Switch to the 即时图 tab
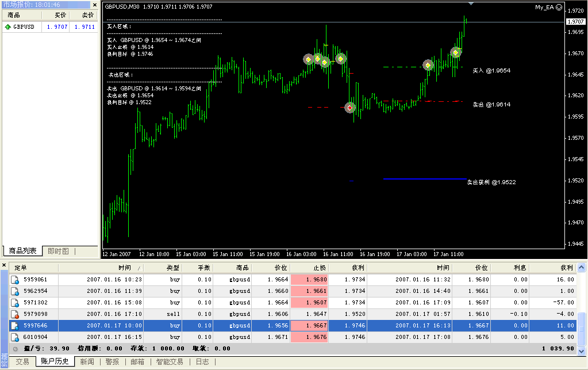Image resolution: width=588 pixels, height=370 pixels. (x=58, y=251)
